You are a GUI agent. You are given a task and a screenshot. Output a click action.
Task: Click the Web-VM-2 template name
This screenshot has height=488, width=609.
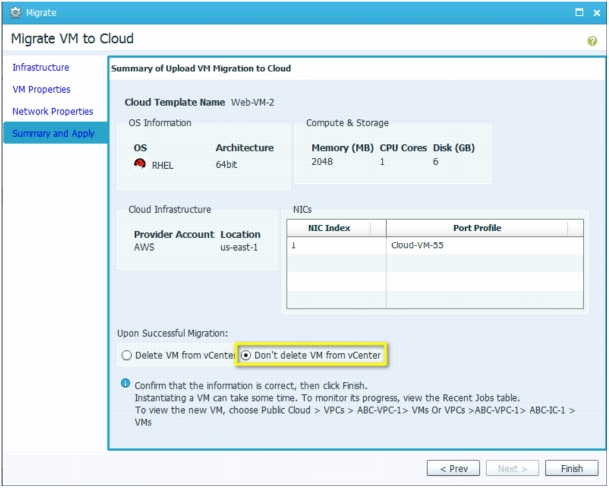click(x=252, y=103)
